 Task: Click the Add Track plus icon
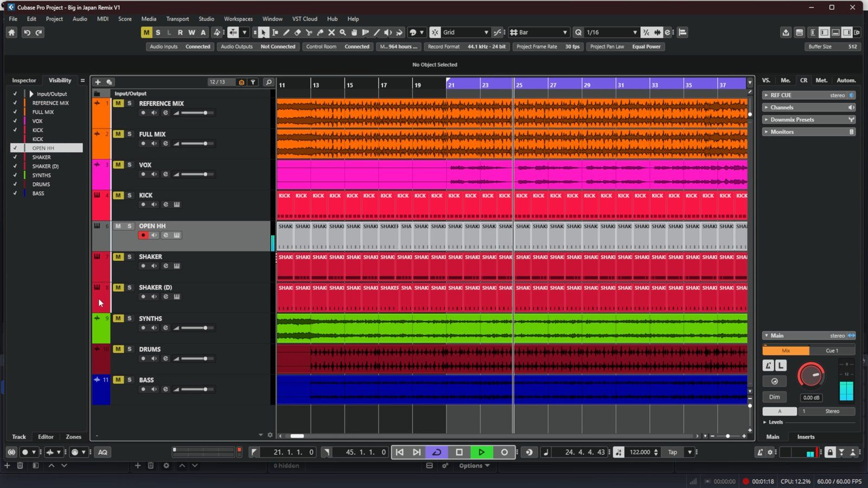(x=98, y=82)
